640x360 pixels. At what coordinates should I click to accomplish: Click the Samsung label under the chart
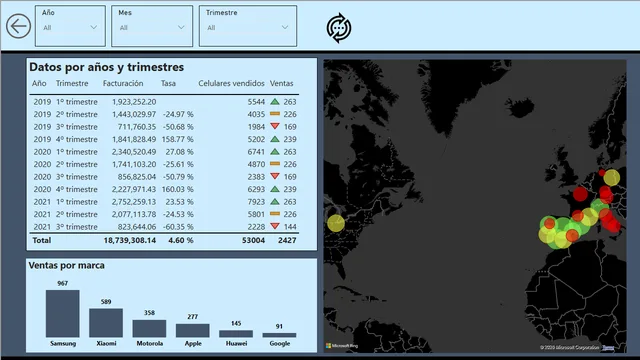coord(63,343)
